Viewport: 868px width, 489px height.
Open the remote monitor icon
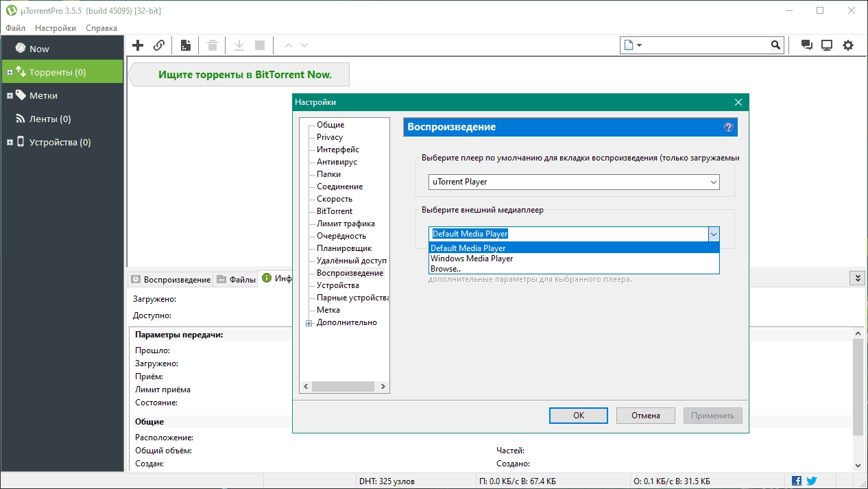[827, 45]
